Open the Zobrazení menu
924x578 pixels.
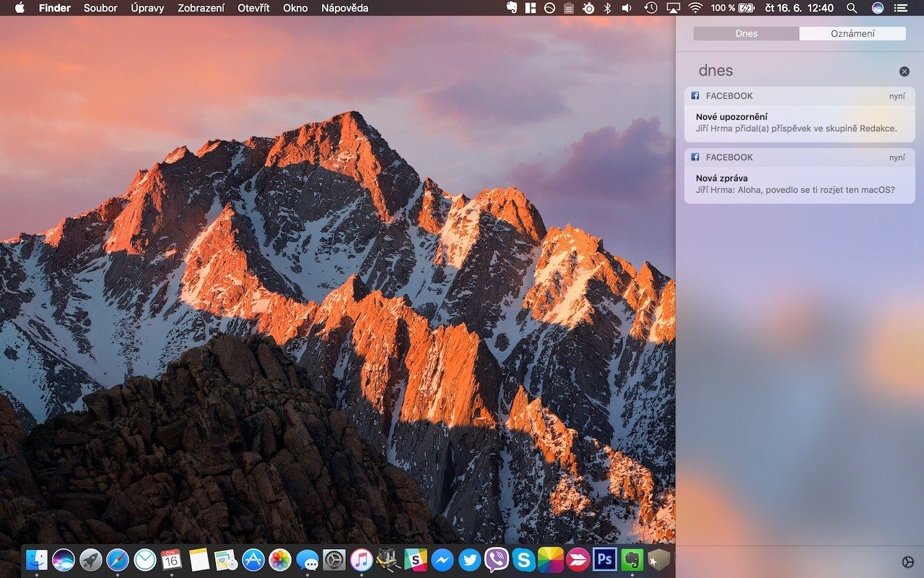pyautogui.click(x=201, y=8)
